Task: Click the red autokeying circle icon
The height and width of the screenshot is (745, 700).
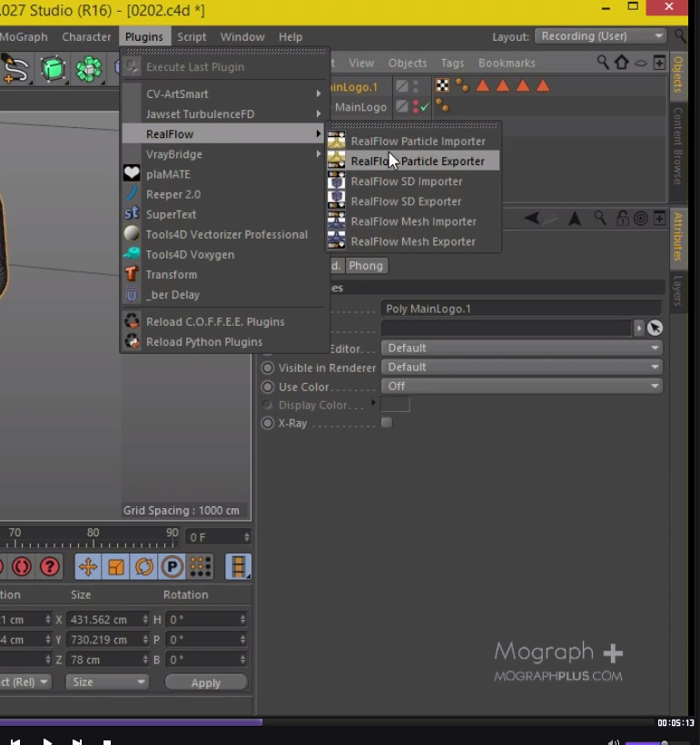Action: pyautogui.click(x=22, y=566)
